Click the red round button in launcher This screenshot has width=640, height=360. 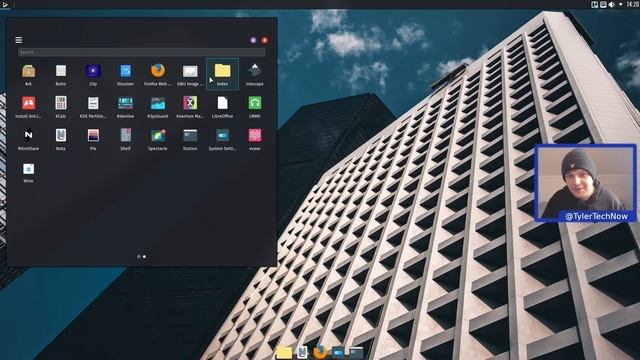click(x=264, y=40)
